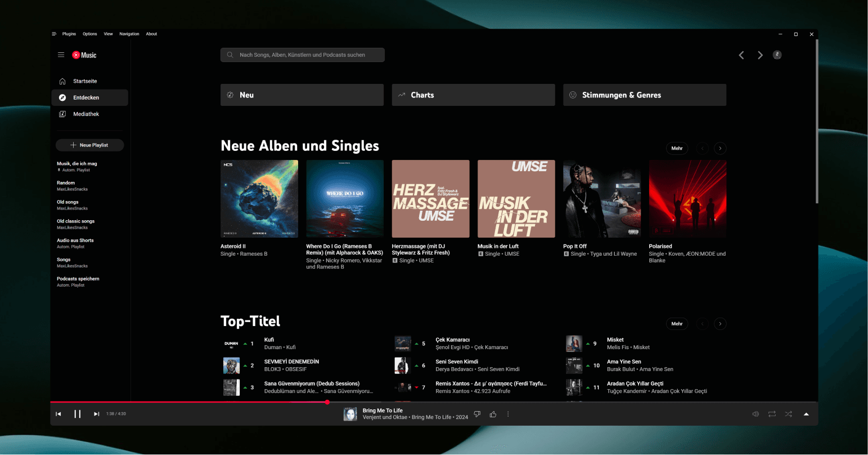Show next items in Neue Alben und Singles
This screenshot has height=455, width=868.
tap(720, 148)
